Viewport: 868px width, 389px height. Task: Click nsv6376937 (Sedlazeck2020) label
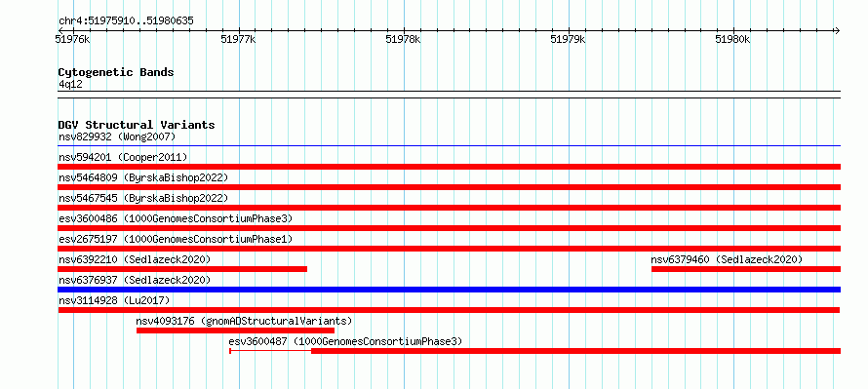135,280
